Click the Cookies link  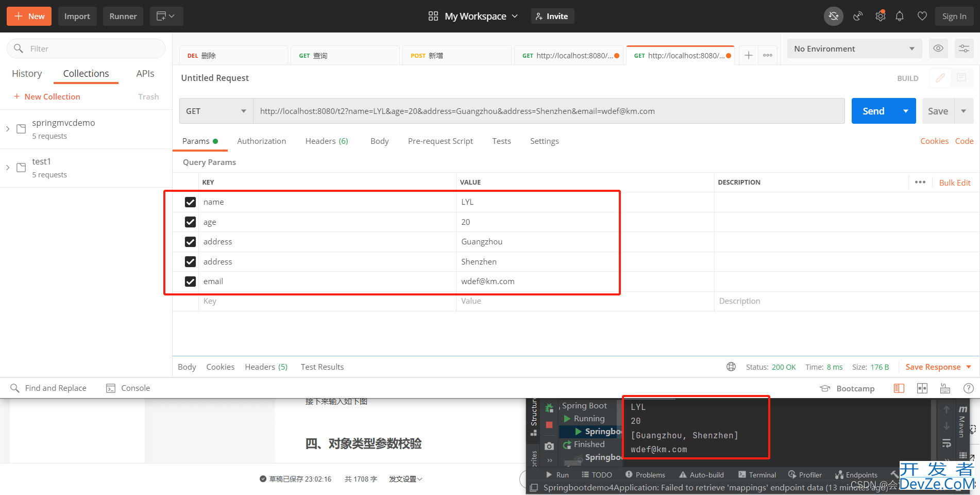934,141
